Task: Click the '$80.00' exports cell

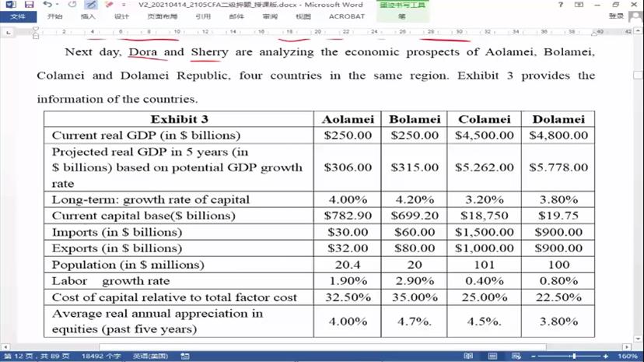Action: 415,248
